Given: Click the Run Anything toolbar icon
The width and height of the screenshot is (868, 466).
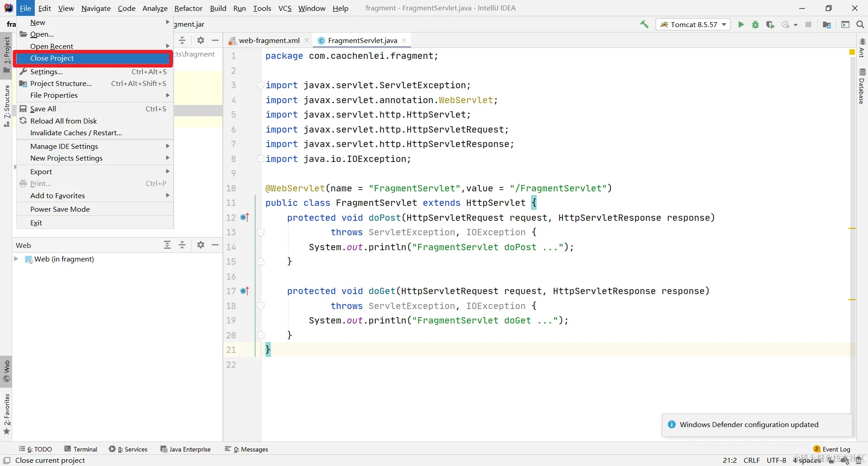Looking at the screenshot, I should click(x=845, y=24).
